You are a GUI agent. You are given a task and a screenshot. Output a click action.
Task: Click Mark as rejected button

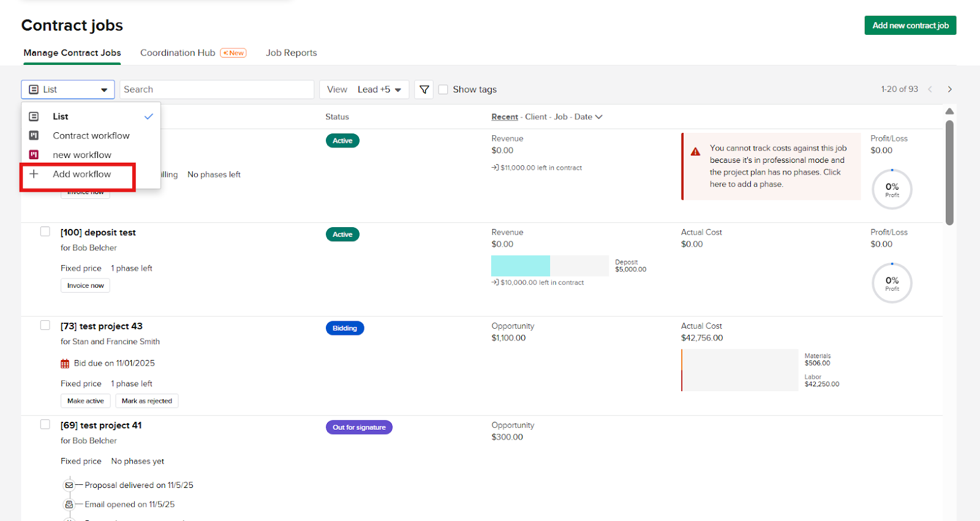pos(146,401)
